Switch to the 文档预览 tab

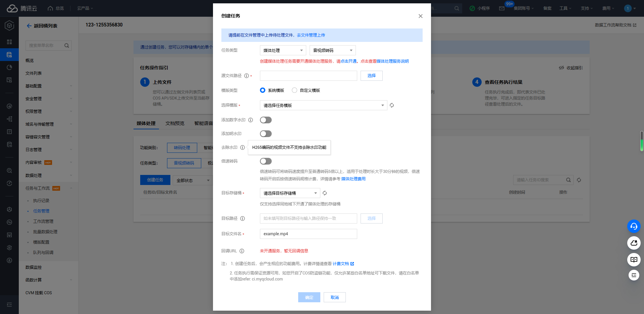pyautogui.click(x=175, y=123)
